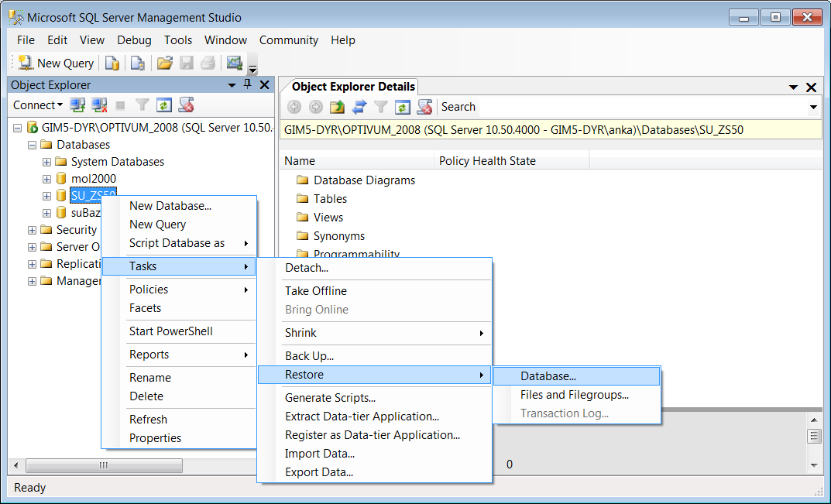831x504 pixels.
Task: Click the Synchronize arrows icon in Details
Action: pyautogui.click(x=359, y=107)
